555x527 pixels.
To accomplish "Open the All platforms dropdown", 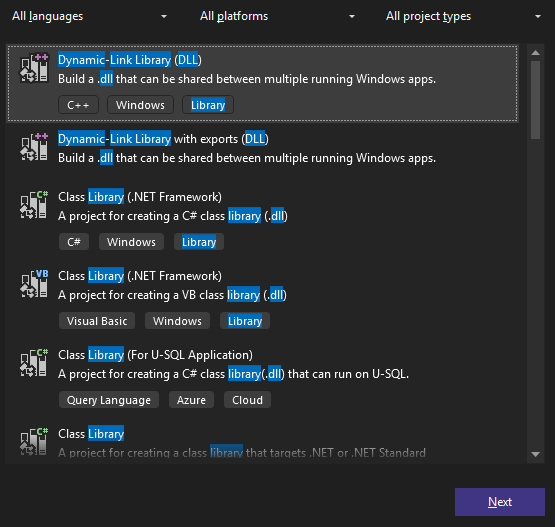I will pos(277,16).
